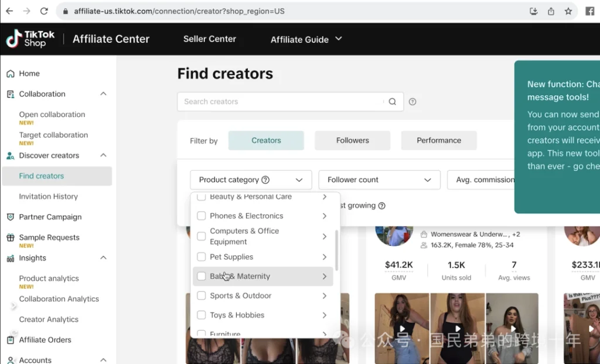
Task: Click the search magnifier icon in creators search
Action: pos(393,102)
